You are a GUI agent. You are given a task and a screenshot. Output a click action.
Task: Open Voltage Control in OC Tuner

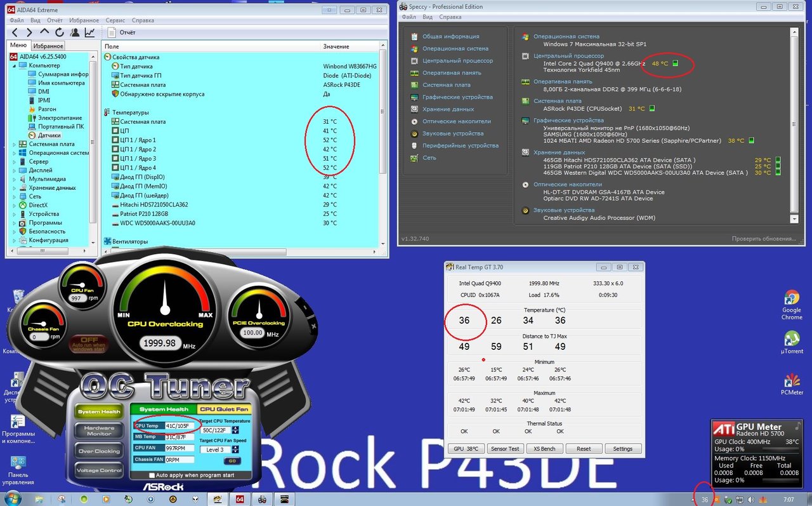pos(99,470)
